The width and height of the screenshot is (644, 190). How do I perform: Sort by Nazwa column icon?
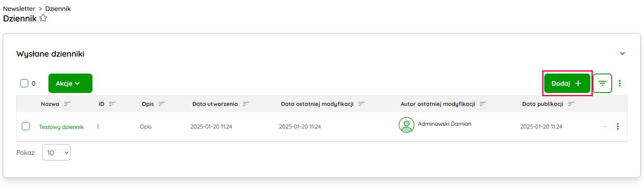(67, 104)
